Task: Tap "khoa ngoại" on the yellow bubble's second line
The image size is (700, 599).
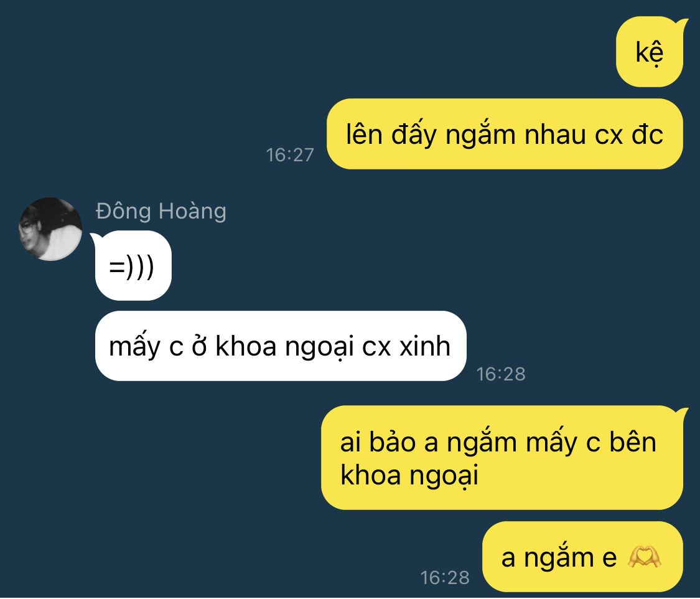Action: tap(409, 475)
